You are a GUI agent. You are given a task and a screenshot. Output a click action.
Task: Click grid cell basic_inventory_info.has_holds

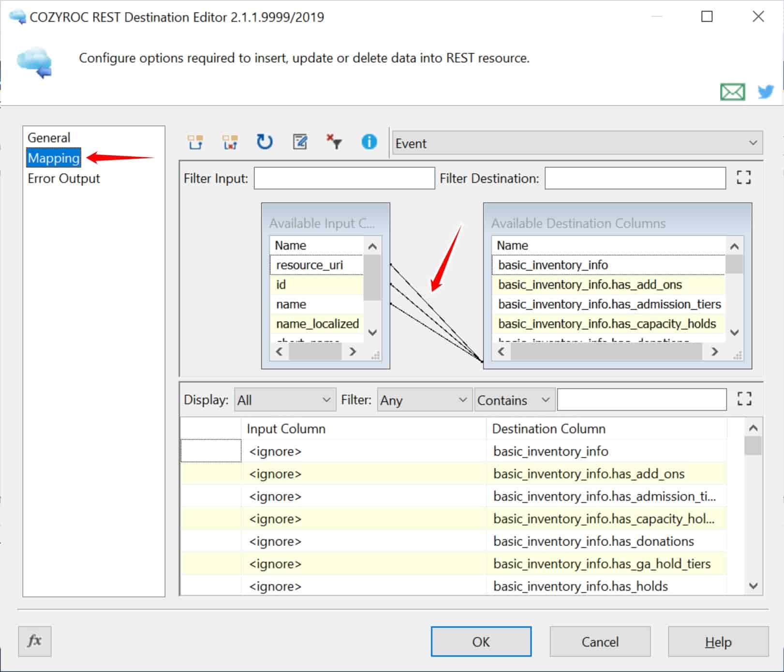coord(606,586)
